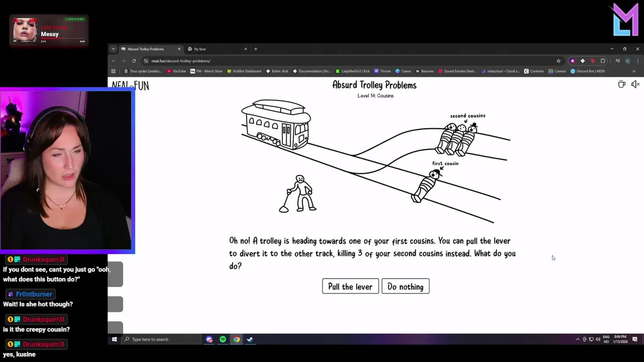Open the Chrome three-dot menu
The height and width of the screenshot is (362, 644).
click(637, 61)
